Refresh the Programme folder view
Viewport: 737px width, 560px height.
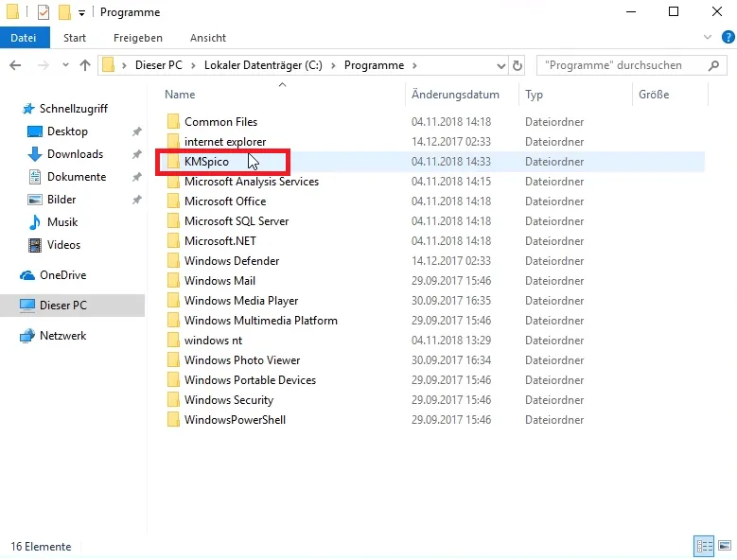[x=517, y=65]
